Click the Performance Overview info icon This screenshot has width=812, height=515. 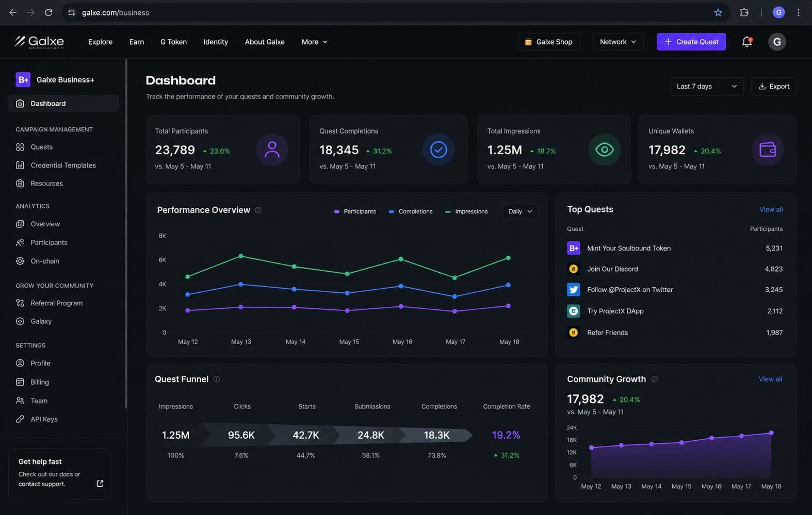[258, 210]
